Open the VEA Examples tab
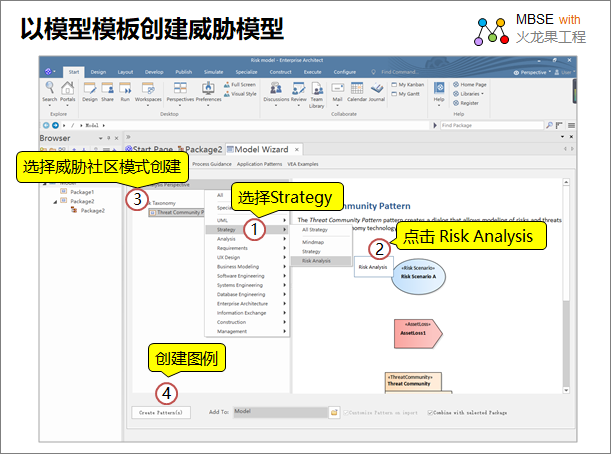The width and height of the screenshot is (612, 455). 303,164
